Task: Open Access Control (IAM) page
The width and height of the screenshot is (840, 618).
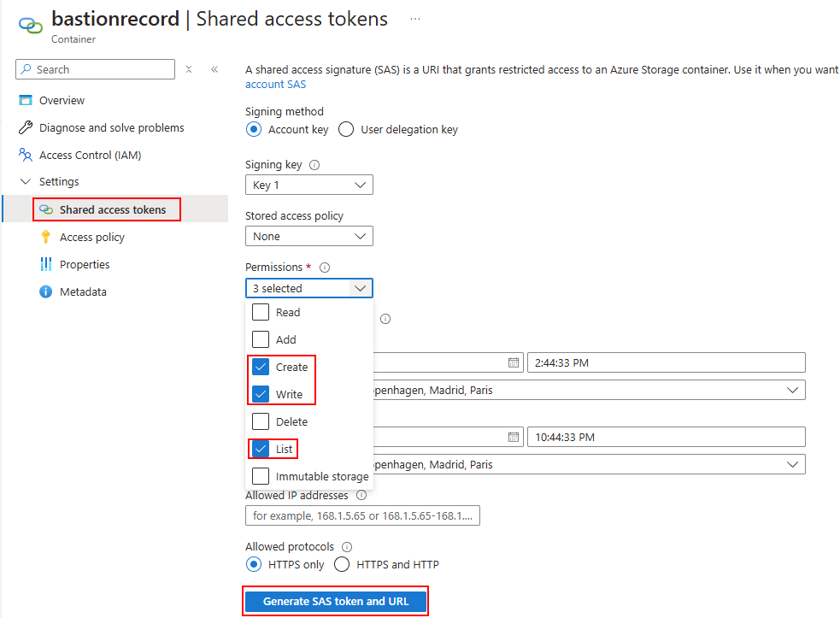Action: coord(90,155)
